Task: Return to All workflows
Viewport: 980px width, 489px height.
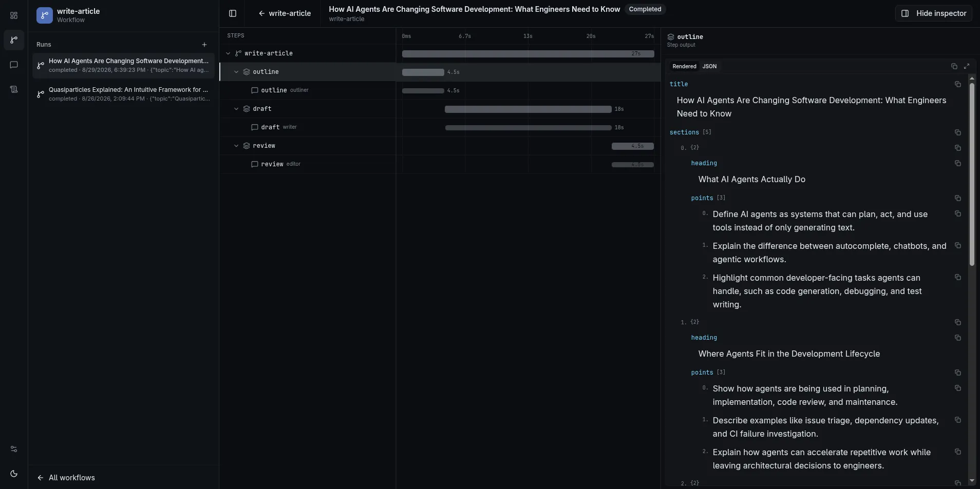Action: click(x=66, y=478)
